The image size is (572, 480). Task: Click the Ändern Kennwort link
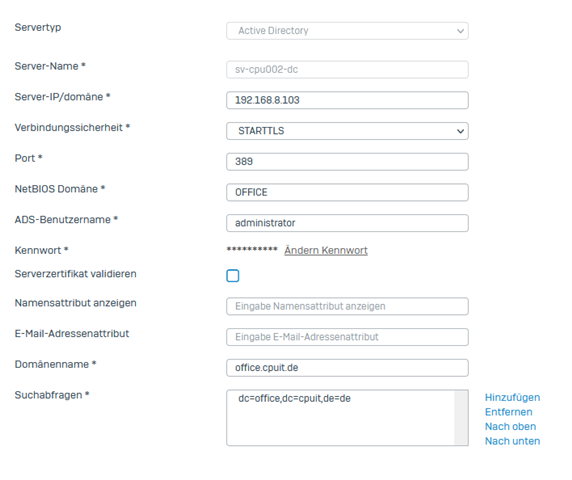click(326, 250)
